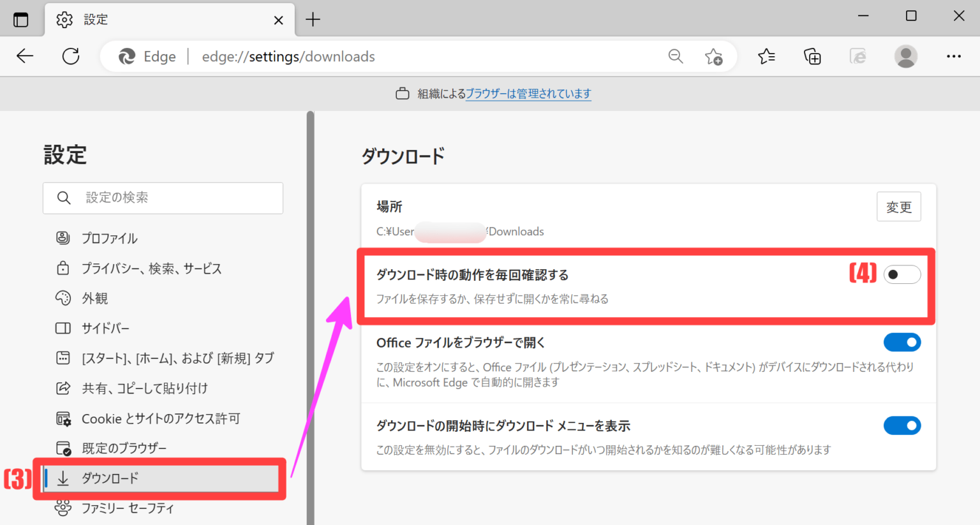This screenshot has height=525, width=980.
Task: Click the zoom magnifier icon in address bar
Action: click(x=676, y=56)
